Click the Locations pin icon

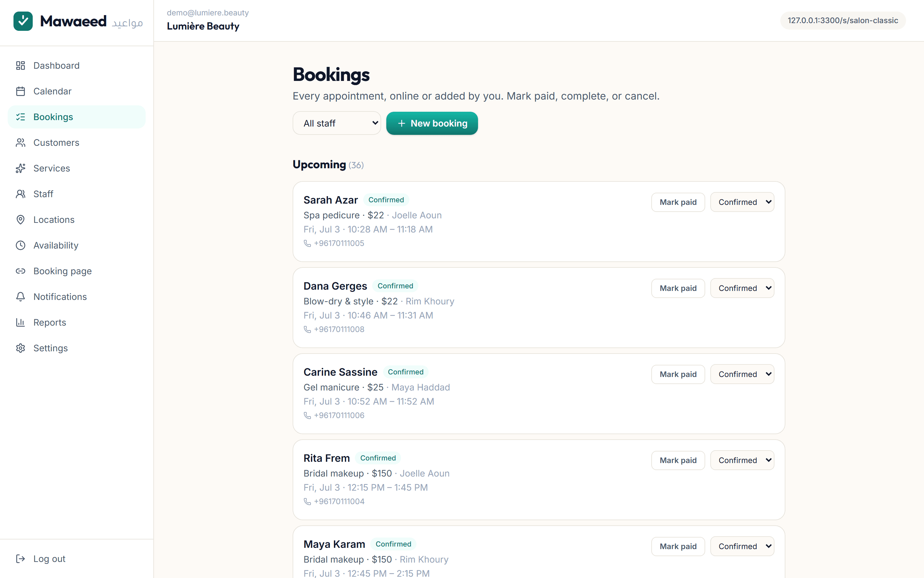(x=21, y=219)
